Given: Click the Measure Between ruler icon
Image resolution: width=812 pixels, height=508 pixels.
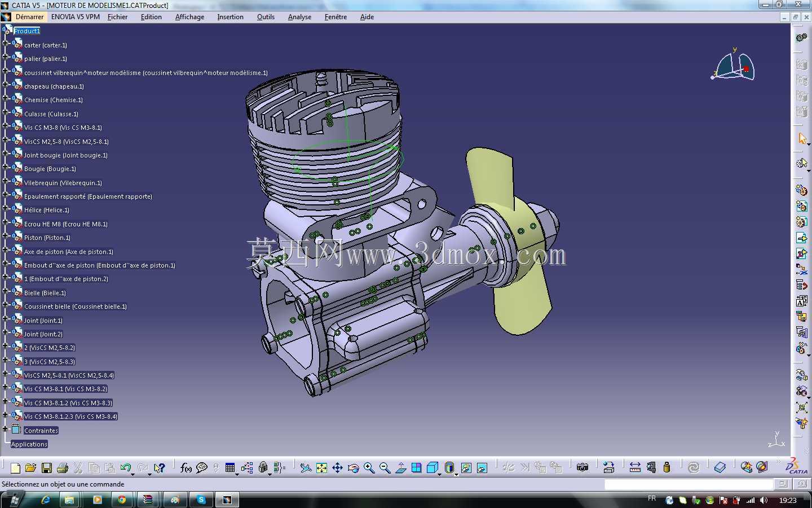Looking at the screenshot, I should (635, 467).
